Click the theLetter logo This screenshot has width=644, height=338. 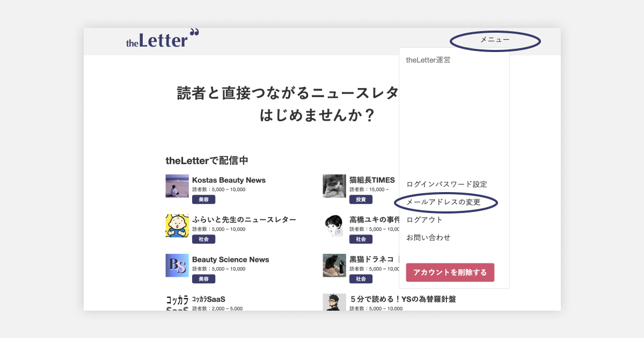(163, 39)
